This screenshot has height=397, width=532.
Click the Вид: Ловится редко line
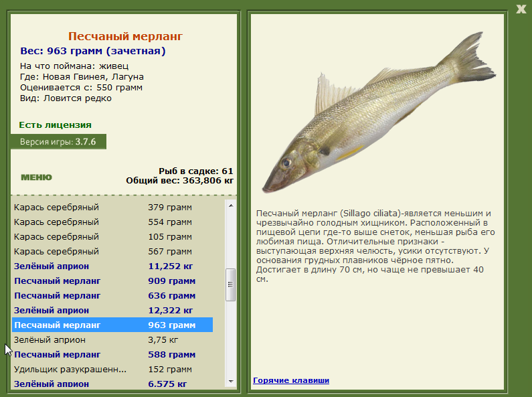tap(66, 98)
